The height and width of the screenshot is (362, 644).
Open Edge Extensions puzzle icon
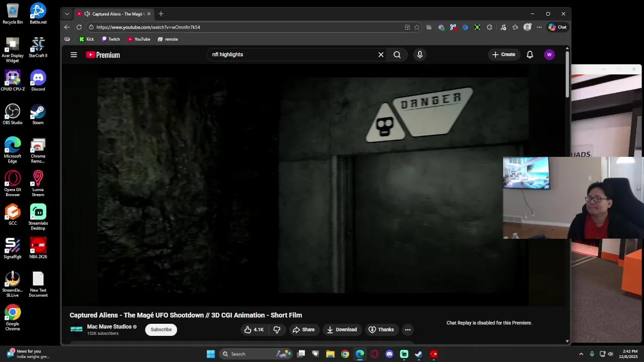(489, 27)
